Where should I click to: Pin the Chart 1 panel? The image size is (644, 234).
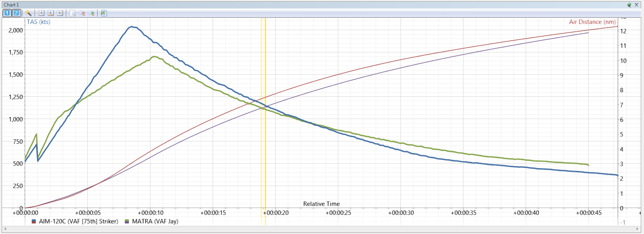click(629, 5)
